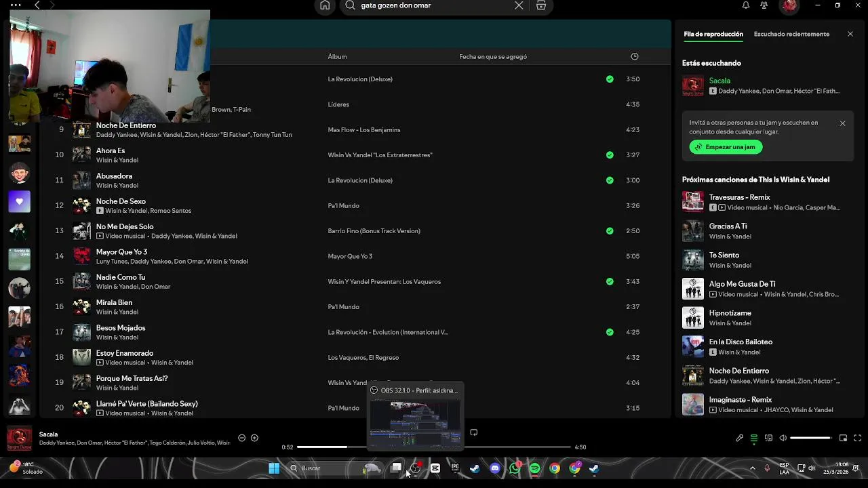Open the three-dot app menu
The image size is (868, 488).
pyautogui.click(x=15, y=5)
